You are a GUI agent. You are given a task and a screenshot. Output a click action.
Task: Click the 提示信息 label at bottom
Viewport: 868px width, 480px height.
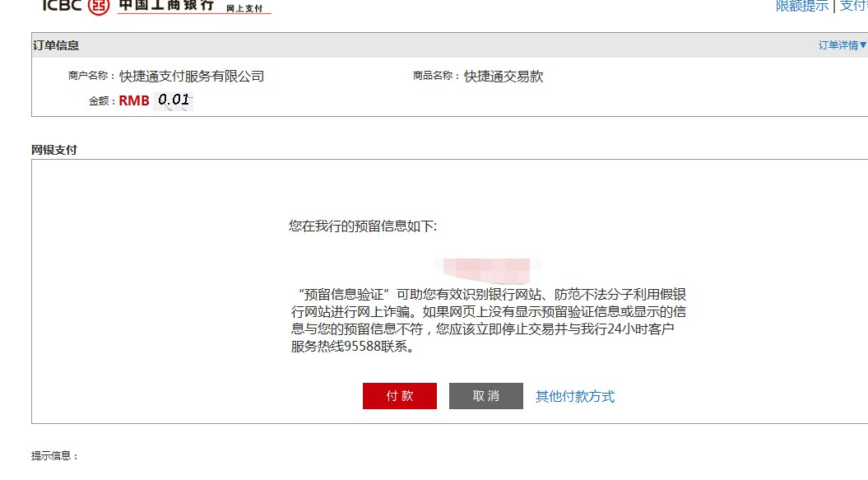(x=54, y=455)
